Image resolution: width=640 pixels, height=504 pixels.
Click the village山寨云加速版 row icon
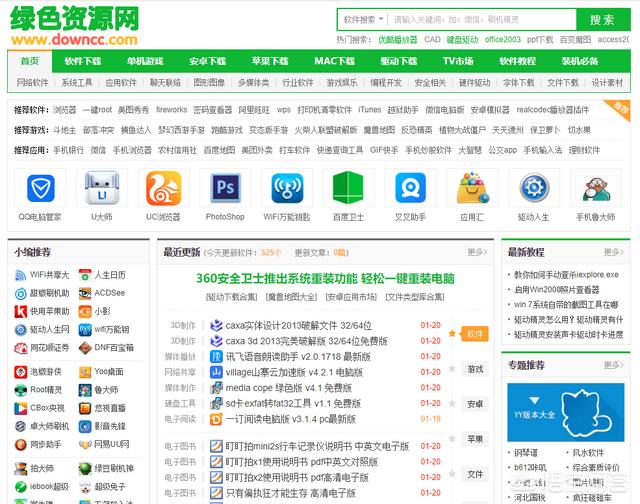216,372
